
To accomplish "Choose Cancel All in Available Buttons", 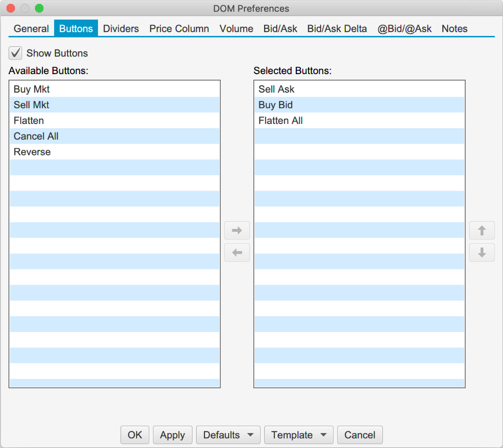I will tap(36, 136).
